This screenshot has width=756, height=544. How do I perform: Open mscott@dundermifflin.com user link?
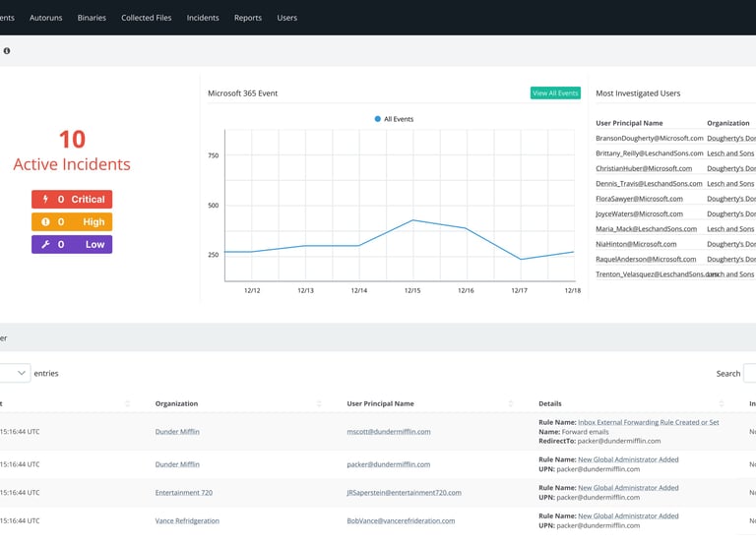click(x=389, y=432)
